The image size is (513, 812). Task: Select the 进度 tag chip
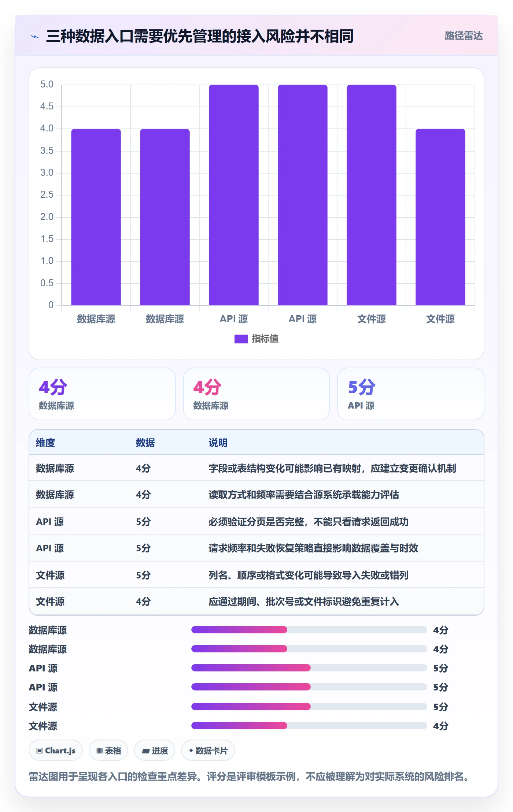tap(155, 750)
